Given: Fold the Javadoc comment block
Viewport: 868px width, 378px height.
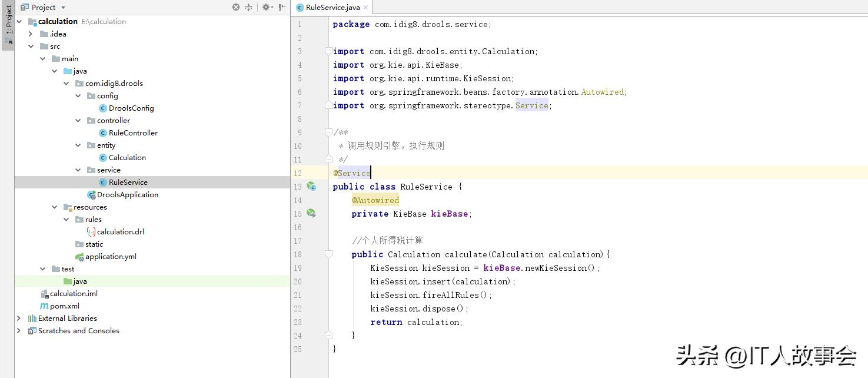Looking at the screenshot, I should point(329,132).
